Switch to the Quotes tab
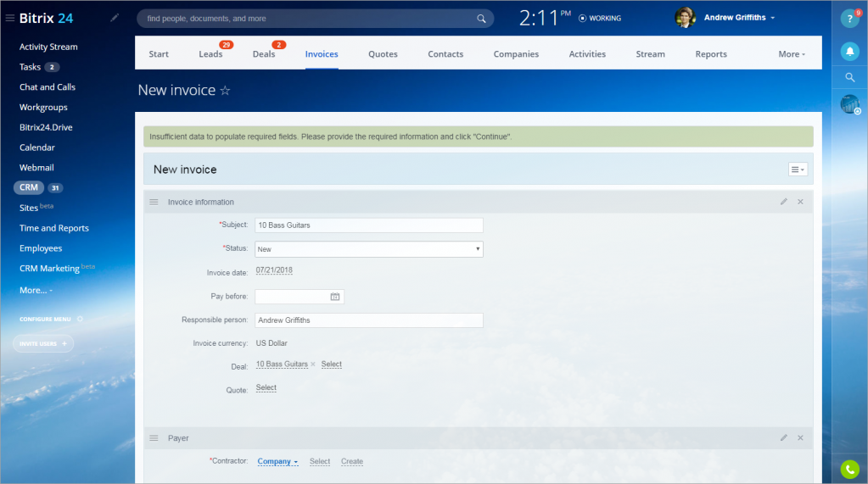Image resolution: width=868 pixels, height=484 pixels. click(x=383, y=54)
